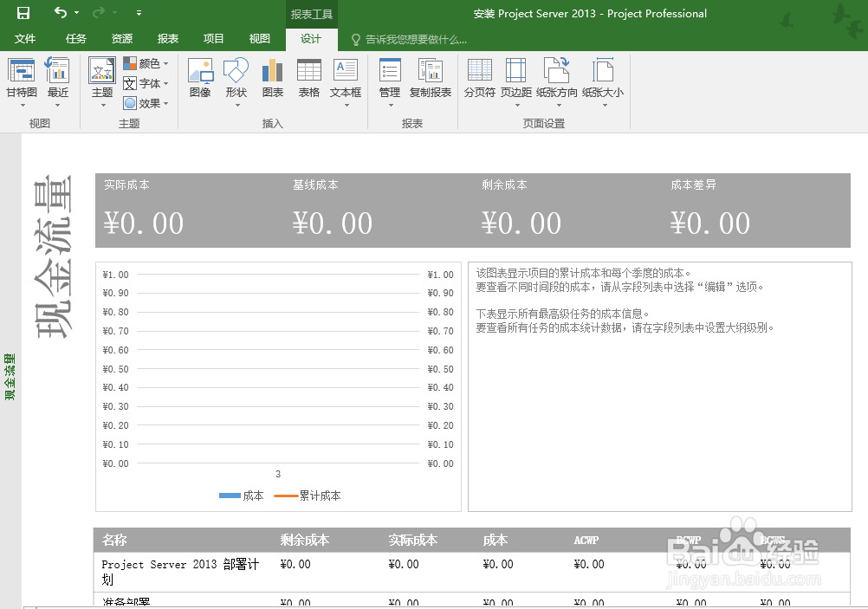Open the 效果 theme effects dropdown

146,104
